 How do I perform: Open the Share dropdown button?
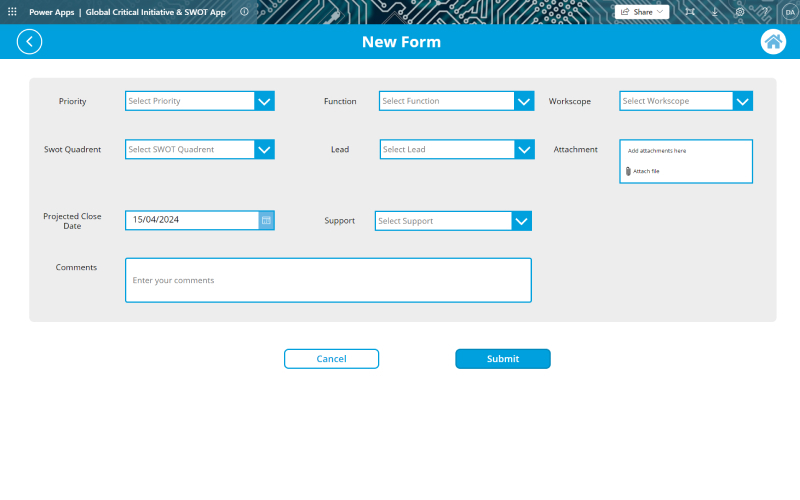(642, 12)
